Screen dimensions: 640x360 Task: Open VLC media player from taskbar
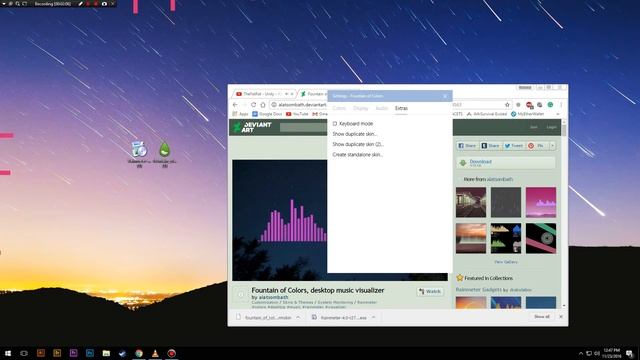[155, 353]
